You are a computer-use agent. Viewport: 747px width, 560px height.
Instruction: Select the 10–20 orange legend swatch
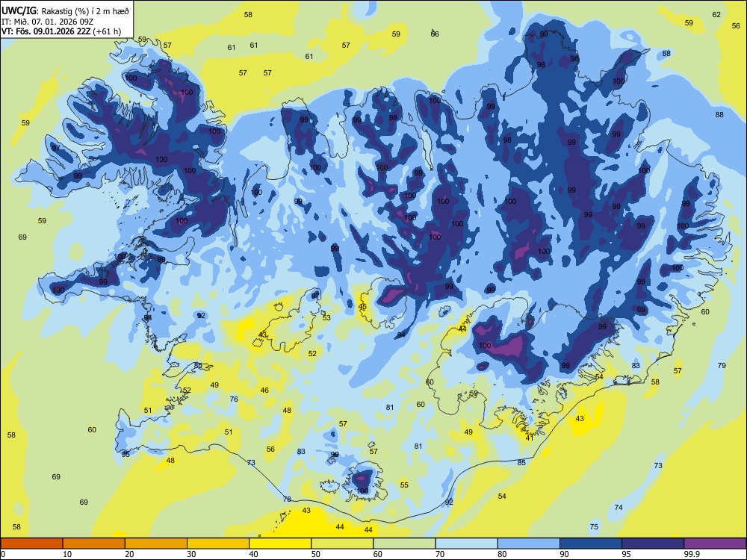pos(94,544)
